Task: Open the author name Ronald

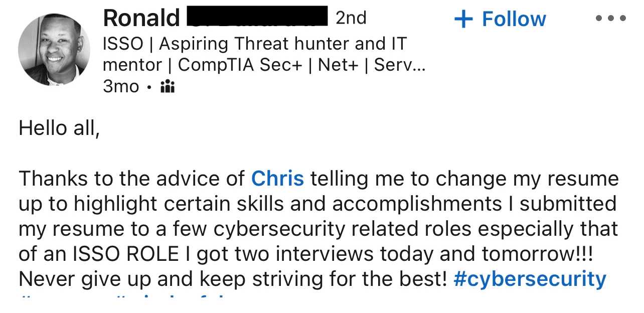Action: (141, 19)
